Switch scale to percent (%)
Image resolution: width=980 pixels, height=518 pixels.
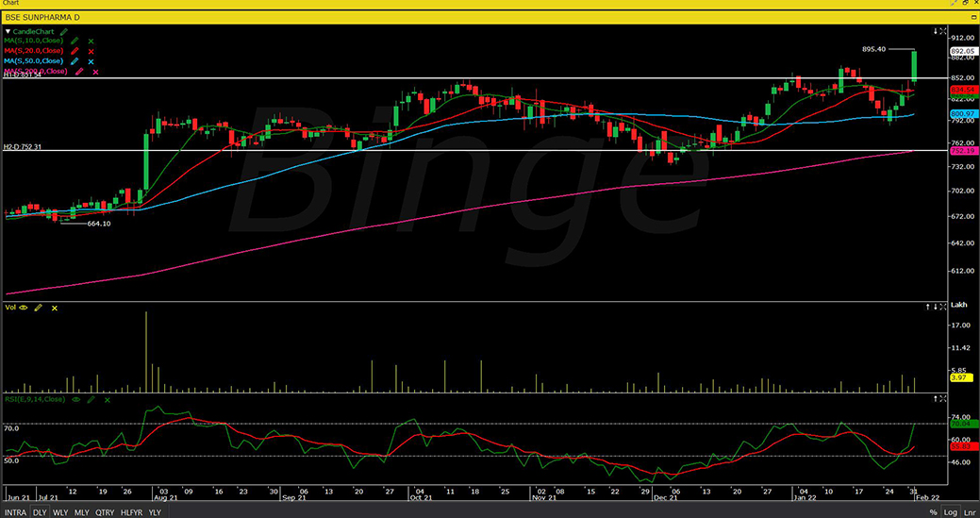click(933, 512)
